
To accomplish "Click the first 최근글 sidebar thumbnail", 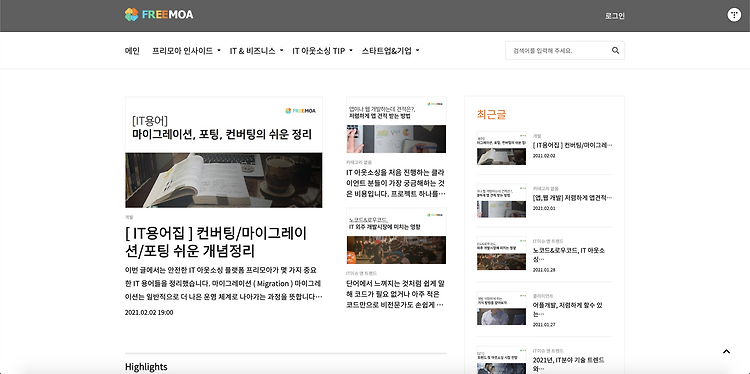I will [501, 148].
